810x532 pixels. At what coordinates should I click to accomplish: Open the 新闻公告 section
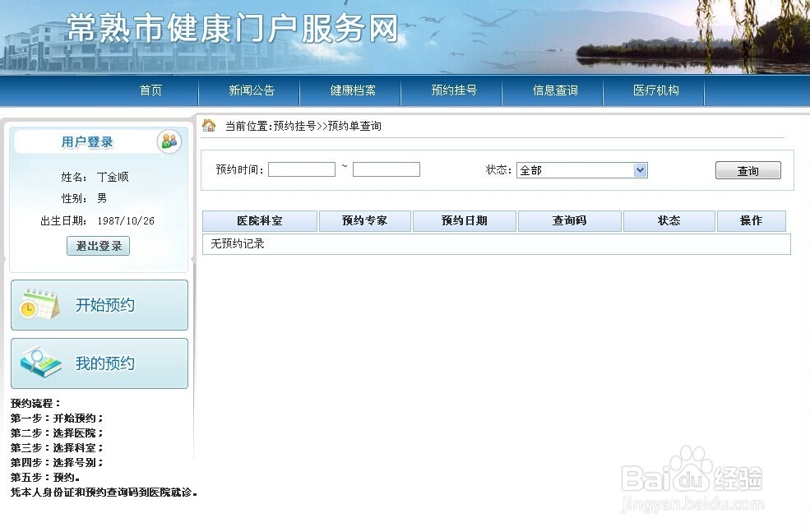(251, 91)
